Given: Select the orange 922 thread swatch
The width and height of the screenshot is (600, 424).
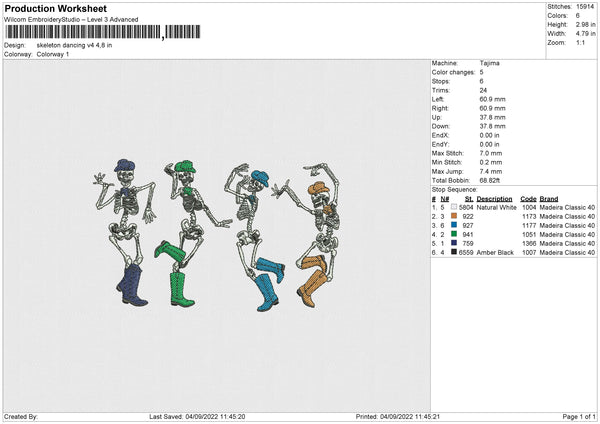Looking at the screenshot, I should (454, 216).
